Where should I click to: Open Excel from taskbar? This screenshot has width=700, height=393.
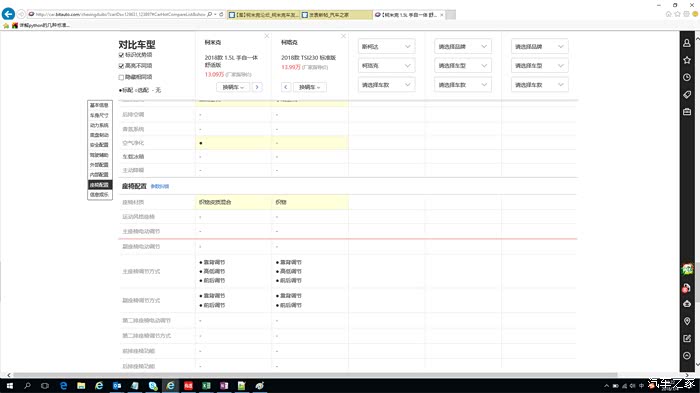[x=206, y=385]
